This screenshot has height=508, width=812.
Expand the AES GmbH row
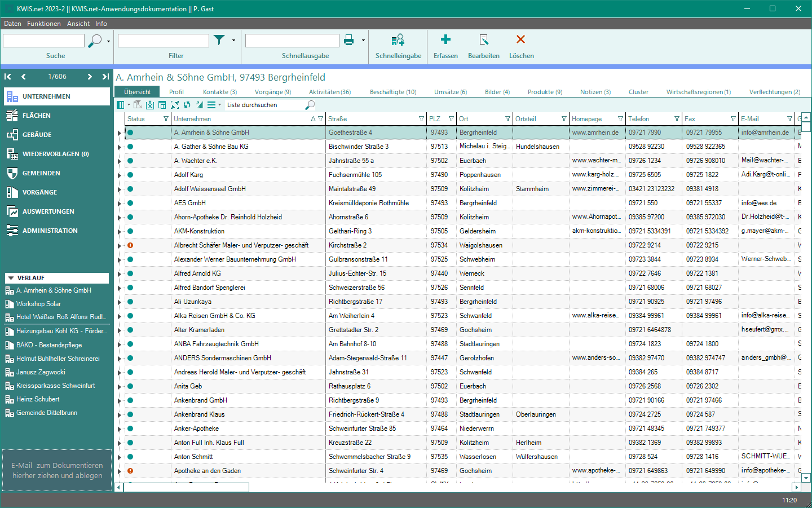pos(119,204)
